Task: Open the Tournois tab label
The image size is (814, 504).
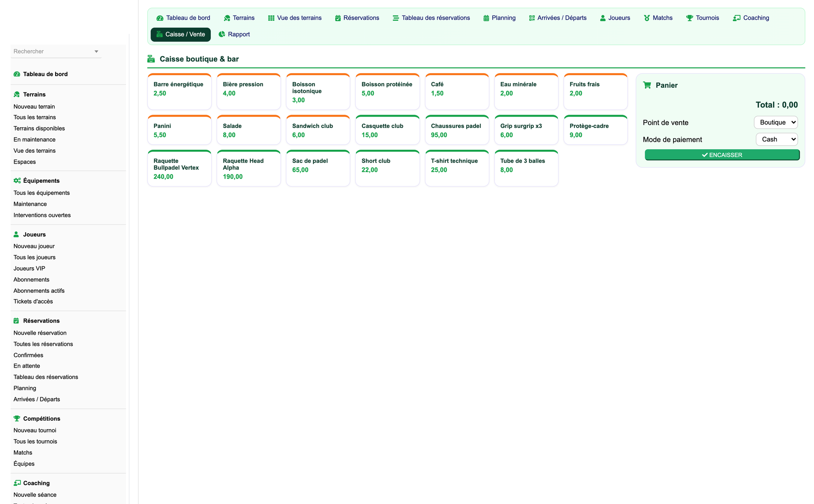Action: 707,18
